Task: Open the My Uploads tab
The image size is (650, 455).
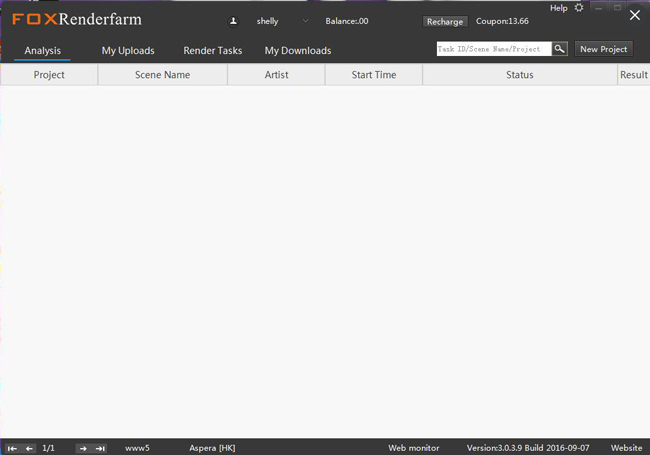Action: (128, 51)
